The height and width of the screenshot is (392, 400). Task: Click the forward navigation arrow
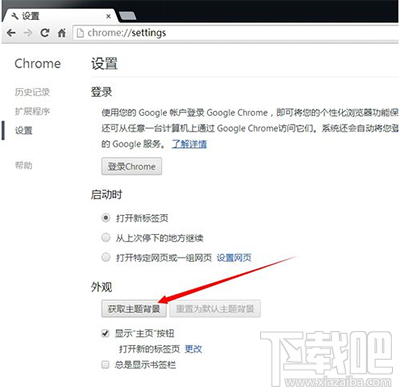[x=28, y=33]
